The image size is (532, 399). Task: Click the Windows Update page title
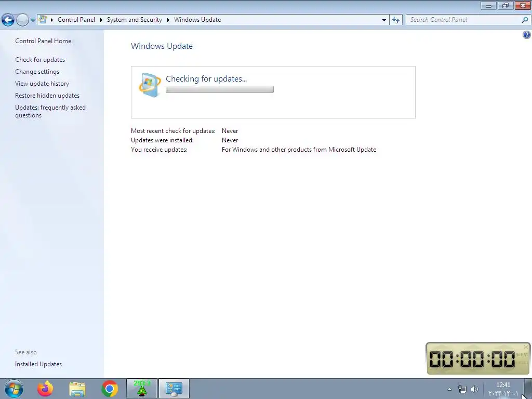pos(162,46)
